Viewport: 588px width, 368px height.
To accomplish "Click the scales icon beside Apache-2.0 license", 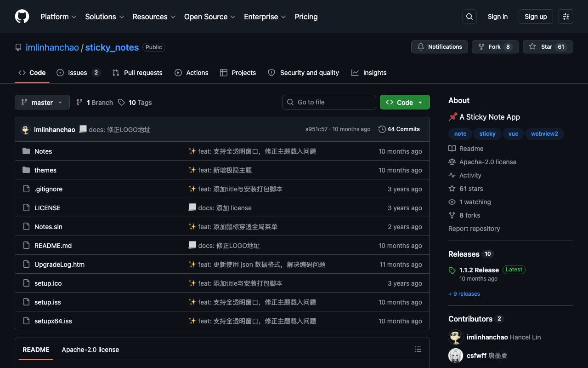I will pyautogui.click(x=452, y=162).
